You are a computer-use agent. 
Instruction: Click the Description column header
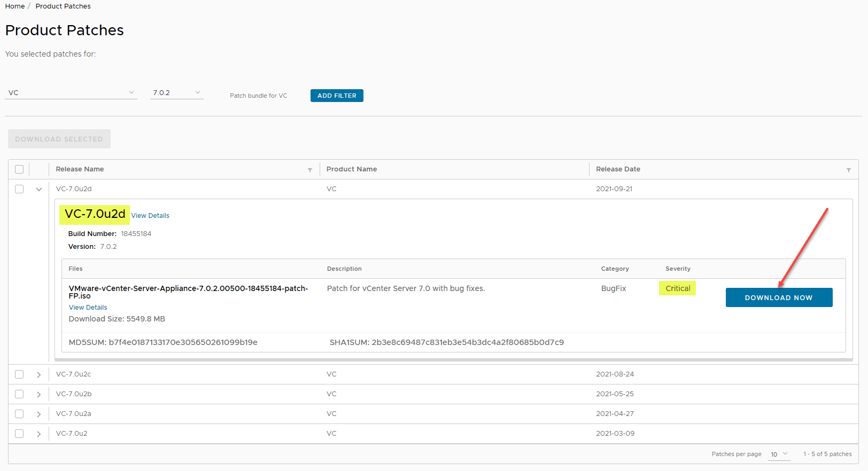(344, 269)
